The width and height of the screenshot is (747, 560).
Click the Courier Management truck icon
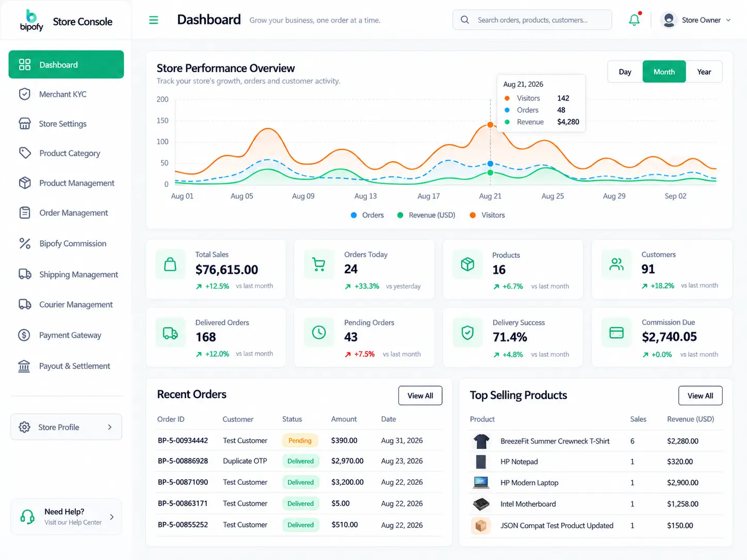click(x=24, y=304)
